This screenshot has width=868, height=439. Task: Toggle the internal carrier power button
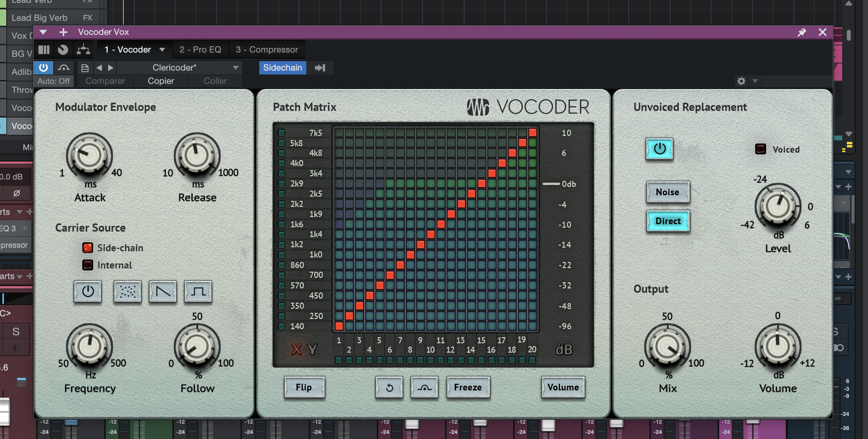88,291
